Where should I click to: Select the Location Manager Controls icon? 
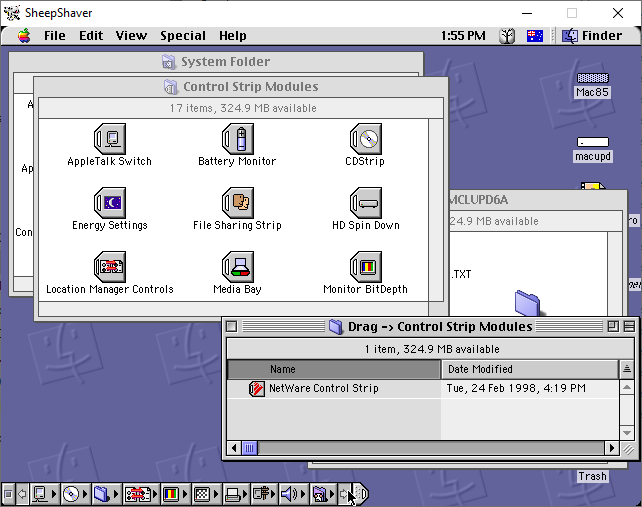109,267
